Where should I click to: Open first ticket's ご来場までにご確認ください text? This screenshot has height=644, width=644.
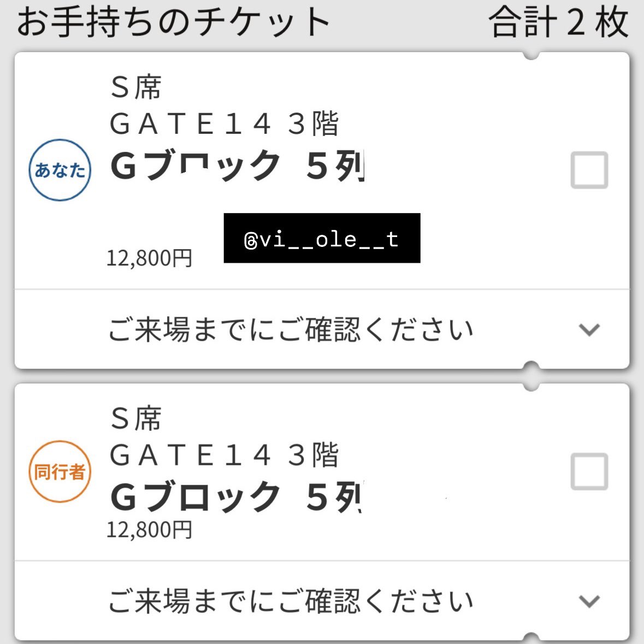coord(291,329)
